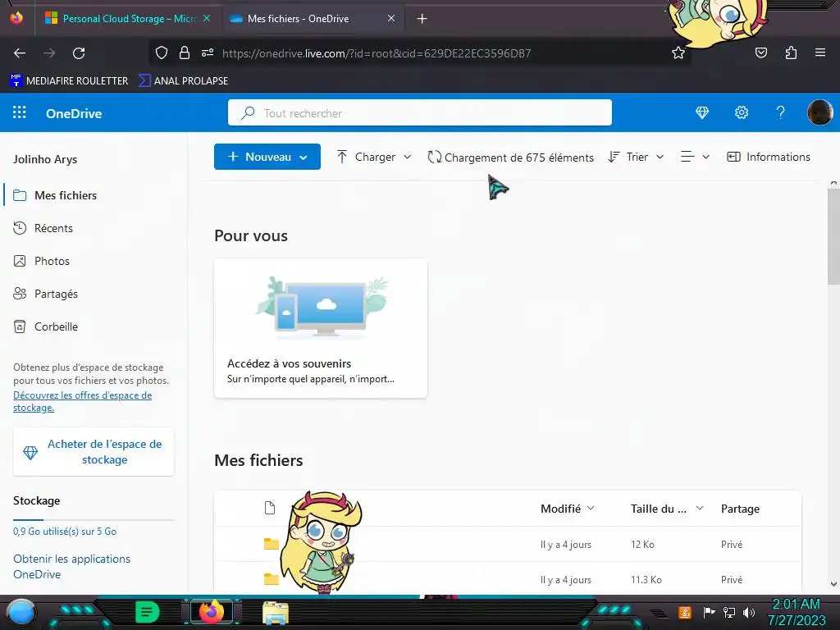
Task: Follow Découvrez les offres d'espace link
Action: (83, 401)
